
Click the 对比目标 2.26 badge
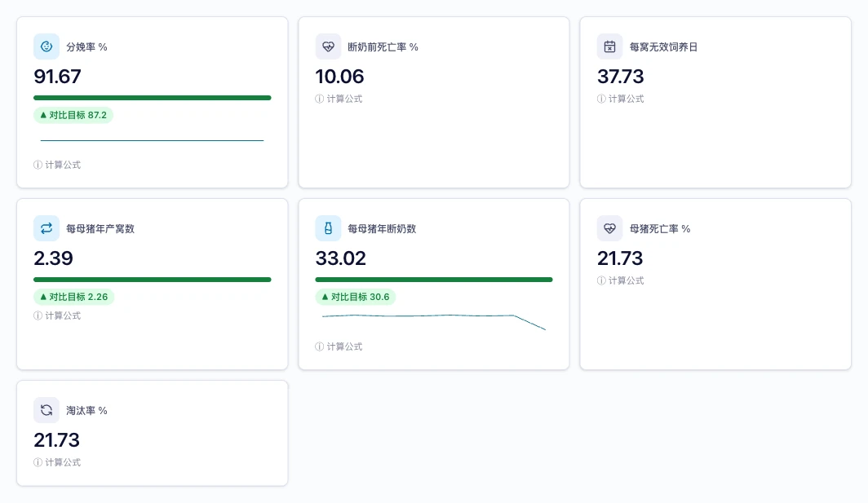pyautogui.click(x=74, y=297)
